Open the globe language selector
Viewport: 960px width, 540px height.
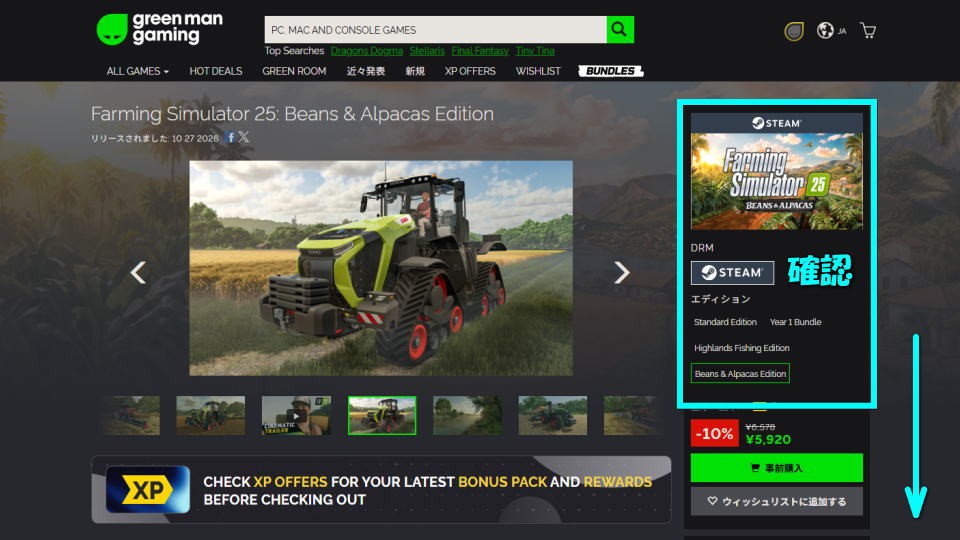click(x=825, y=30)
